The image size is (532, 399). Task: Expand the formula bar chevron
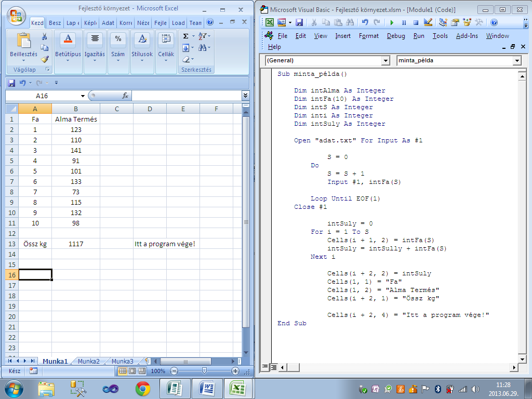click(245, 96)
